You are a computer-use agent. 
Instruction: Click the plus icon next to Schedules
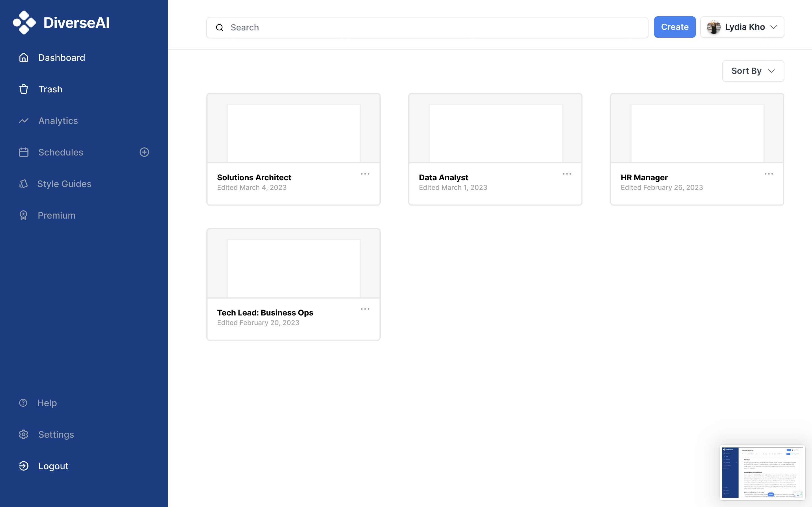[x=144, y=152]
